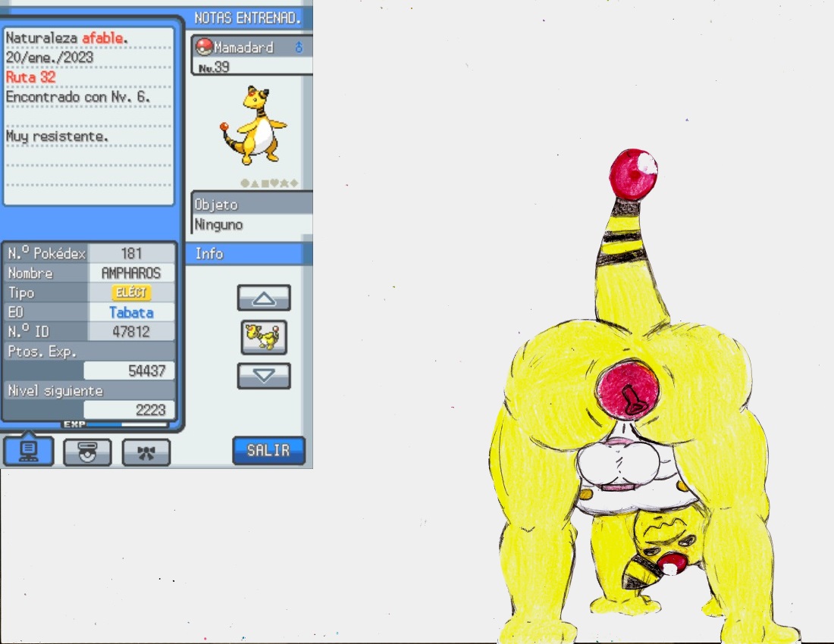Click the experience value 54437
Viewport: 834px width, 644px height.
click(147, 371)
